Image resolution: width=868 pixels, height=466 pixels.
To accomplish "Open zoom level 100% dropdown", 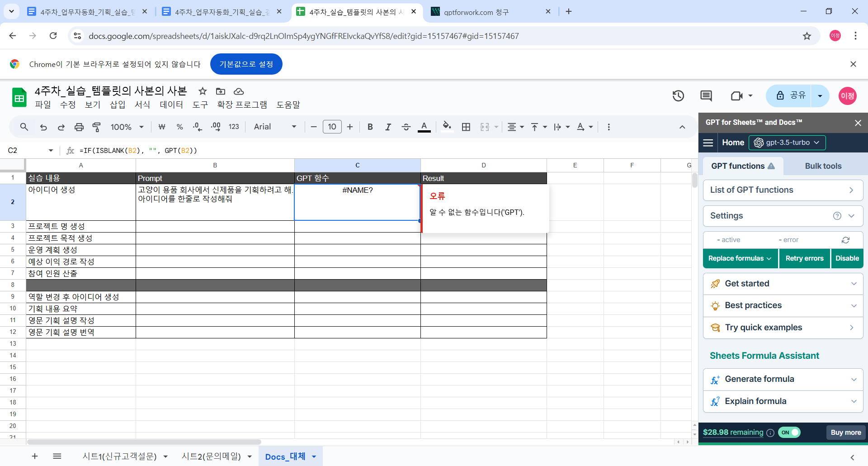I will 127,127.
